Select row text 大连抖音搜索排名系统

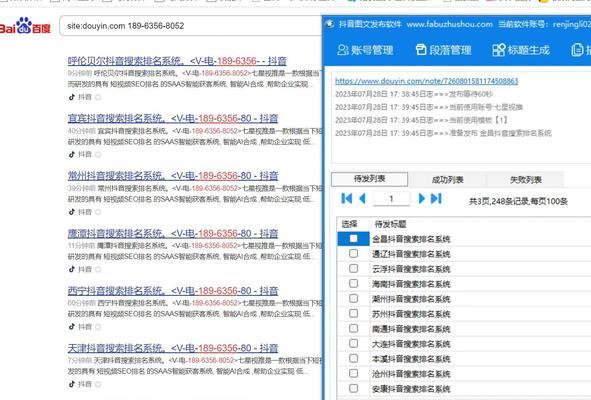[411, 344]
